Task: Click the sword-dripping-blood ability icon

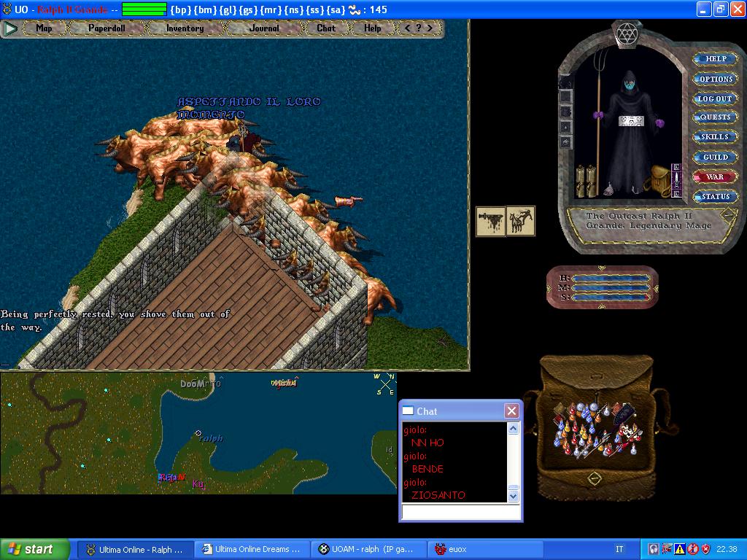Action: pyautogui.click(x=491, y=221)
